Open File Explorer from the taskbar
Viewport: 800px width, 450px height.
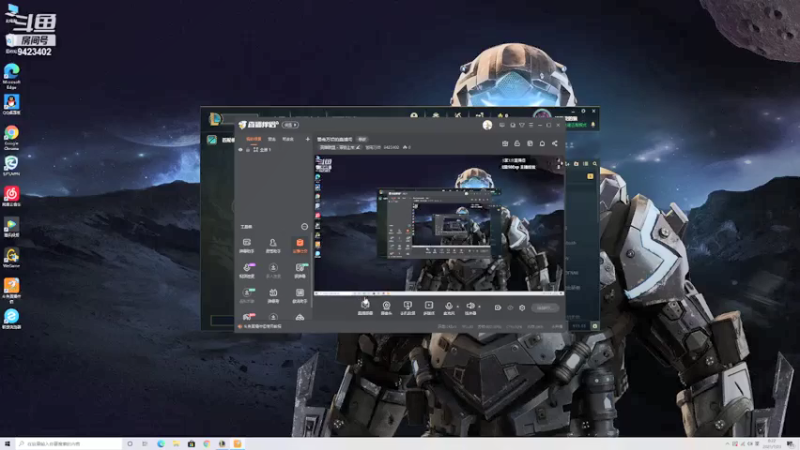click(x=176, y=444)
